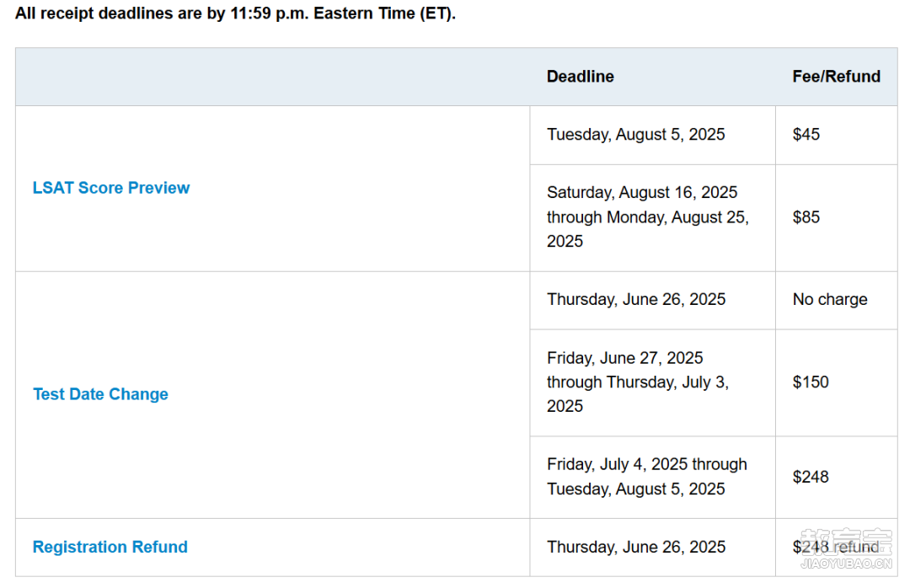Open the Test Date Change link
Screen dimensions: 910x588
click(x=100, y=394)
